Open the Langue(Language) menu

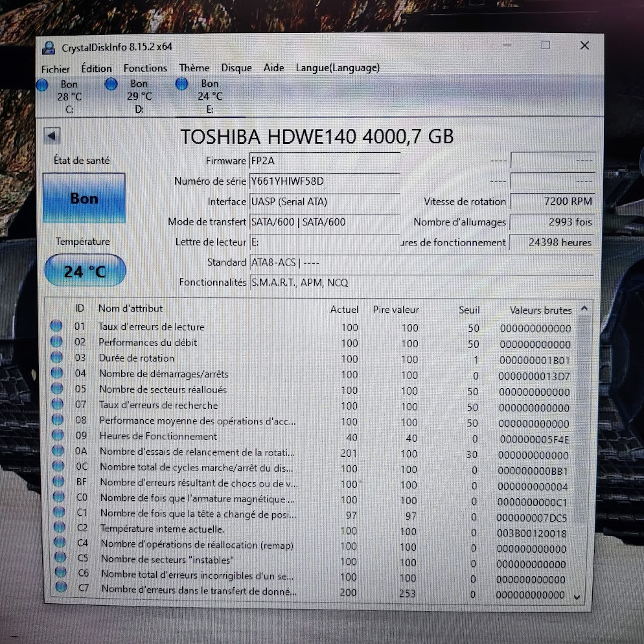338,67
